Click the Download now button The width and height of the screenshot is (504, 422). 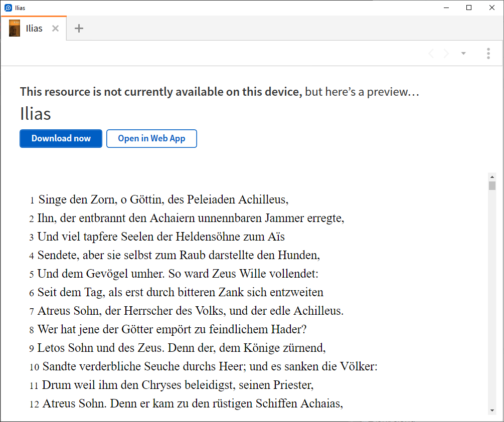[x=61, y=138]
